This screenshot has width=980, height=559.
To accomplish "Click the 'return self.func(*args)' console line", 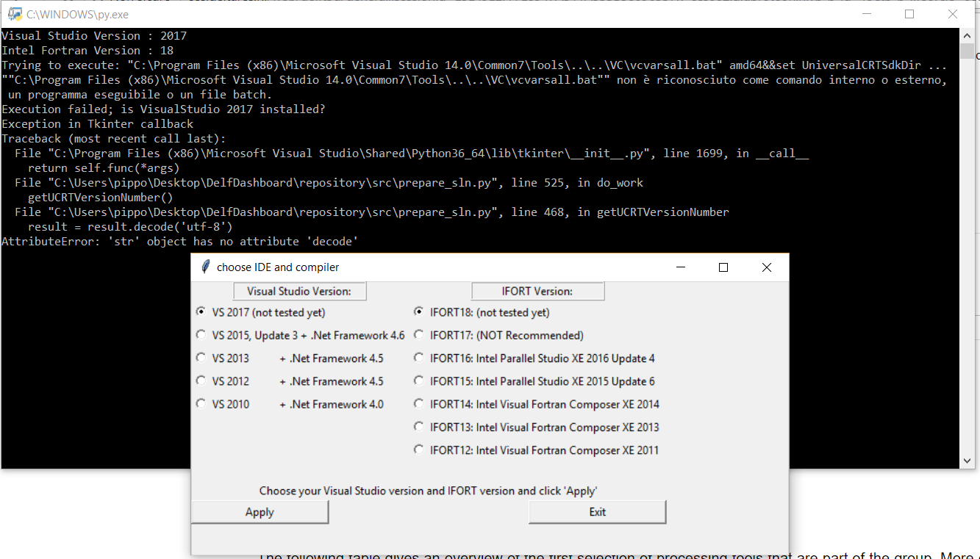I will click(x=104, y=168).
